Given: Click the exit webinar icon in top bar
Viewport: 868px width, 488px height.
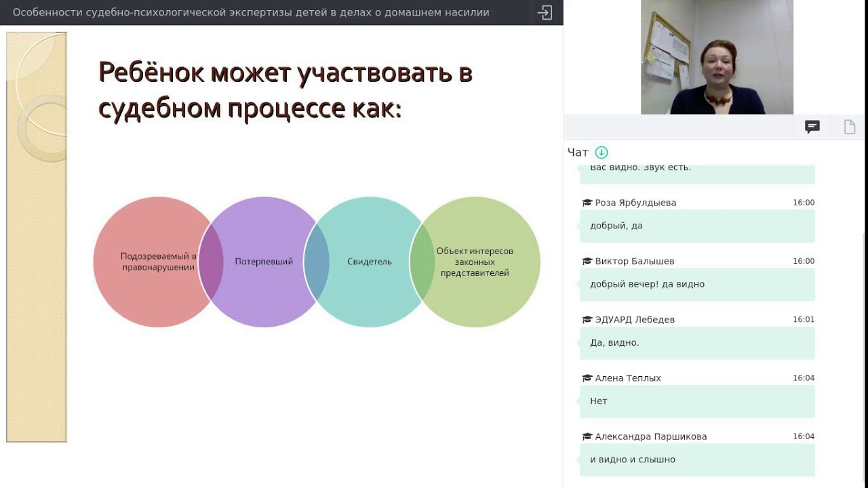Looking at the screenshot, I should (545, 12).
